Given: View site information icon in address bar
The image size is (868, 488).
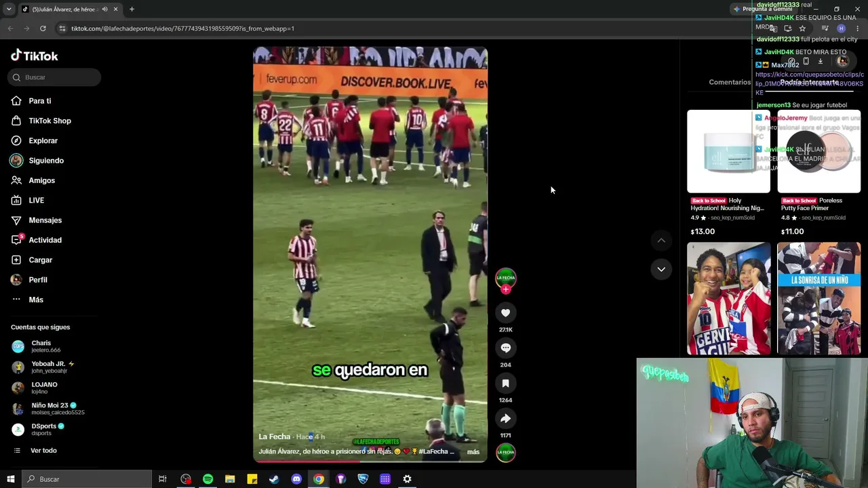Looking at the screenshot, I should point(62,28).
